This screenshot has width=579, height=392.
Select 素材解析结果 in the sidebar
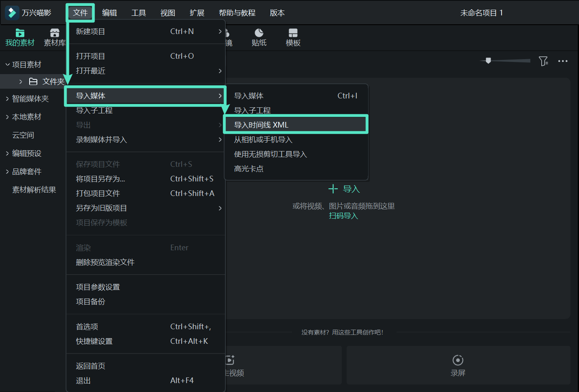[34, 190]
